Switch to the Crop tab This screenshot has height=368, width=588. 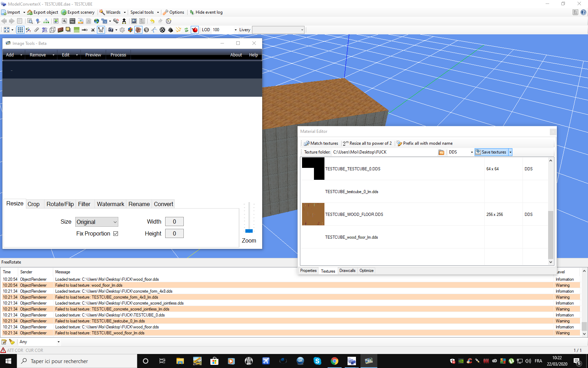[x=34, y=204]
